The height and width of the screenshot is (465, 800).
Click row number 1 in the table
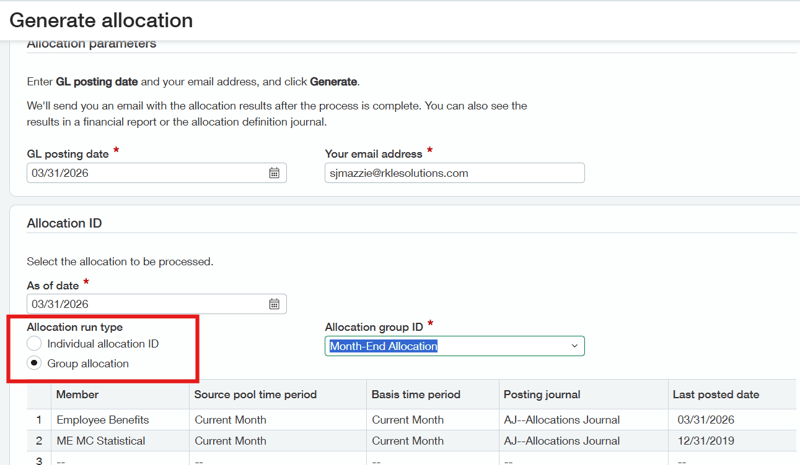pos(39,420)
